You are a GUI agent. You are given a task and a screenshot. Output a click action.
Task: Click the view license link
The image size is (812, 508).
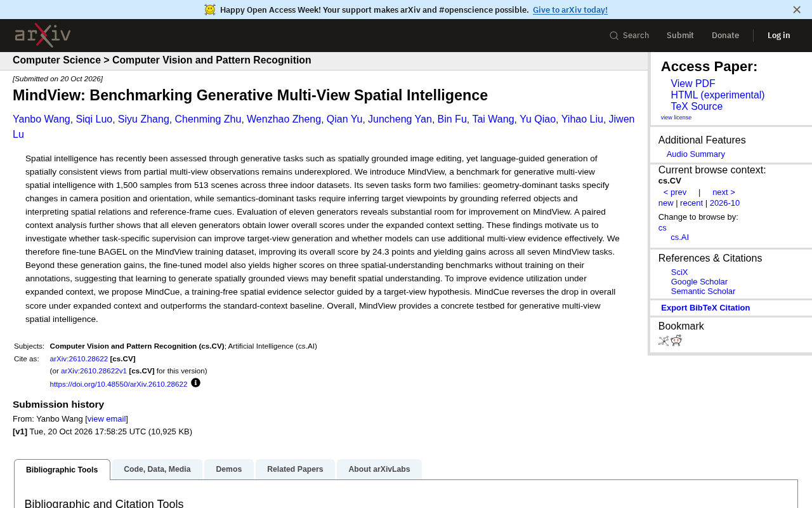(x=676, y=117)
